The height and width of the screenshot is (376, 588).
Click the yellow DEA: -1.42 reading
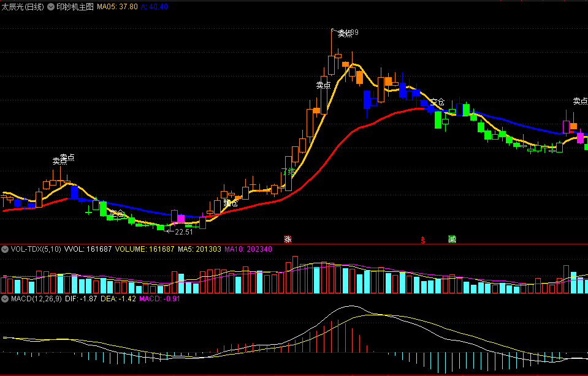[118, 299]
